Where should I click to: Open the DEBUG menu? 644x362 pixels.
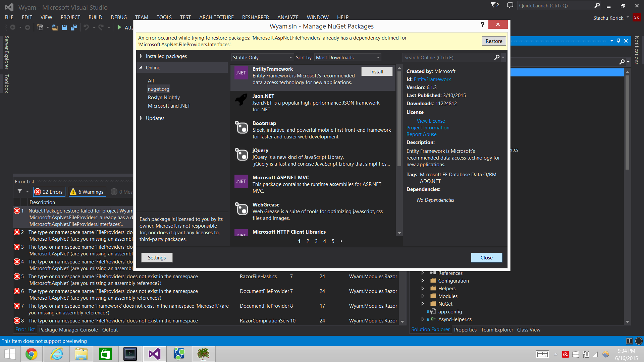pos(119,17)
